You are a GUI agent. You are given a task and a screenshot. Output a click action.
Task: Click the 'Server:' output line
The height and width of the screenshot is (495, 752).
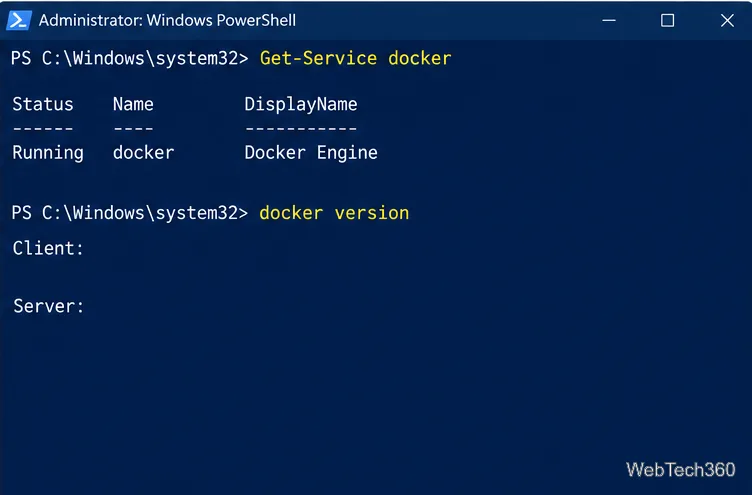pyautogui.click(x=48, y=306)
